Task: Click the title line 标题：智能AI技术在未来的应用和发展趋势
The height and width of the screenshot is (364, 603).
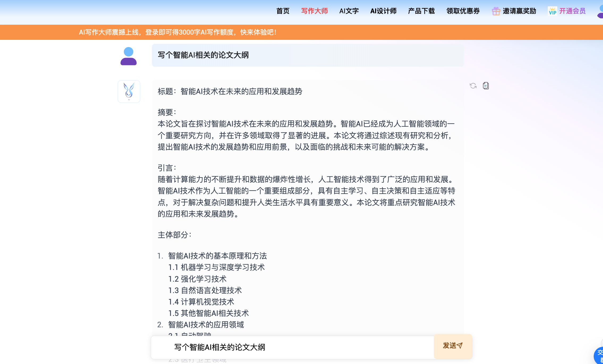Action: tap(230, 91)
